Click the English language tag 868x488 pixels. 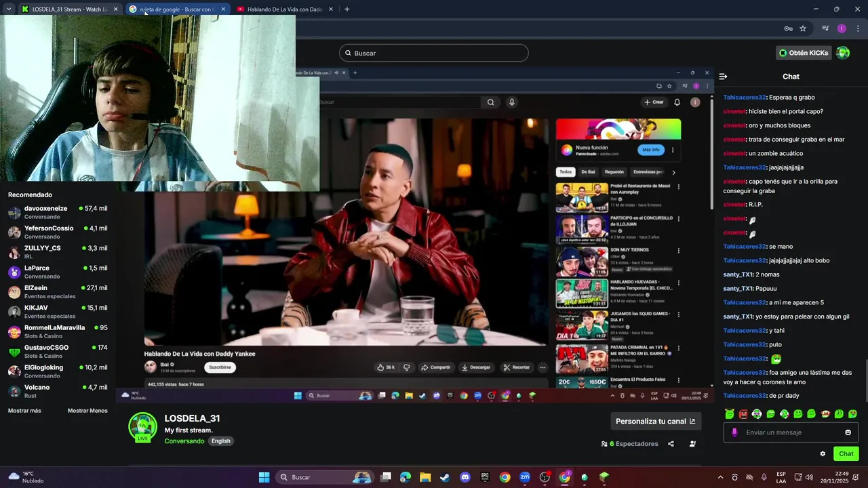(220, 441)
